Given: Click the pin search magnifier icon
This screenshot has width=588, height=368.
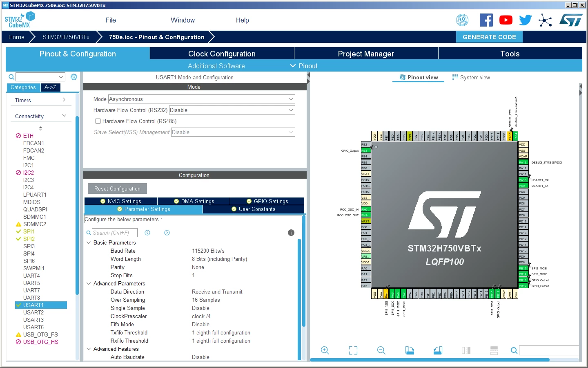Looking at the screenshot, I should [x=514, y=350].
